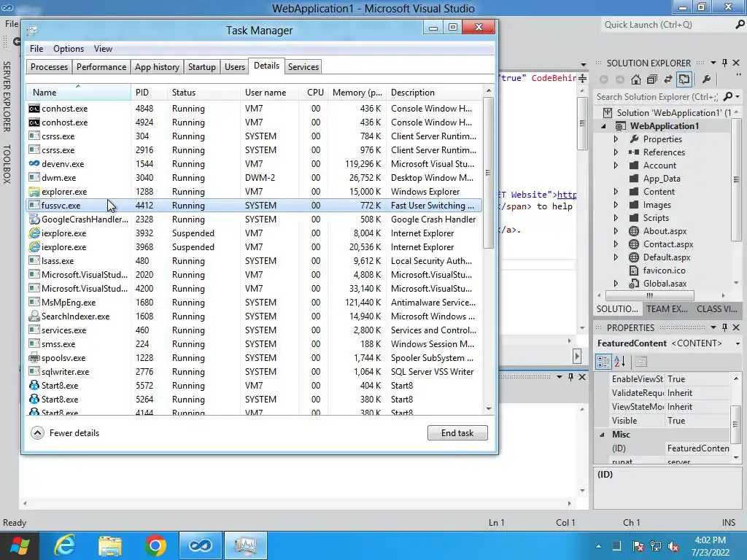Expand the Scripts folder

tap(616, 217)
